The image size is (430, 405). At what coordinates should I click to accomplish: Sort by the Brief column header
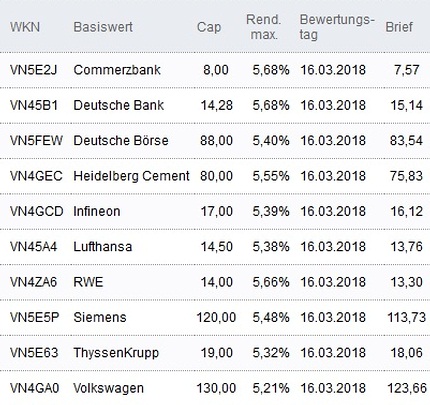(x=399, y=27)
